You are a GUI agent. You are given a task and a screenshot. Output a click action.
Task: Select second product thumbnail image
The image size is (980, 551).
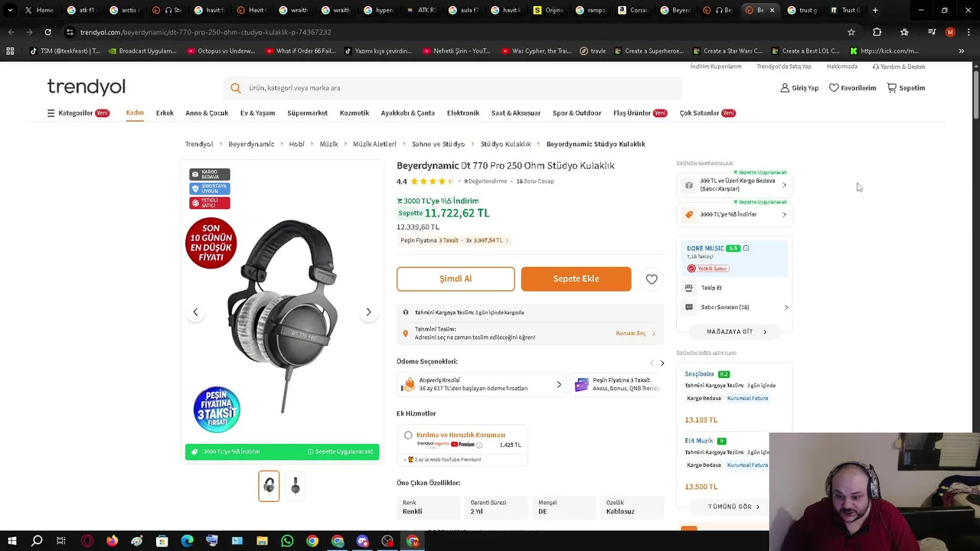tap(296, 486)
